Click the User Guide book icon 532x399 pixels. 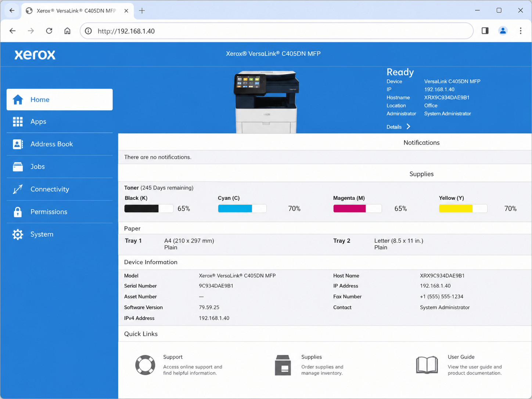point(427,365)
